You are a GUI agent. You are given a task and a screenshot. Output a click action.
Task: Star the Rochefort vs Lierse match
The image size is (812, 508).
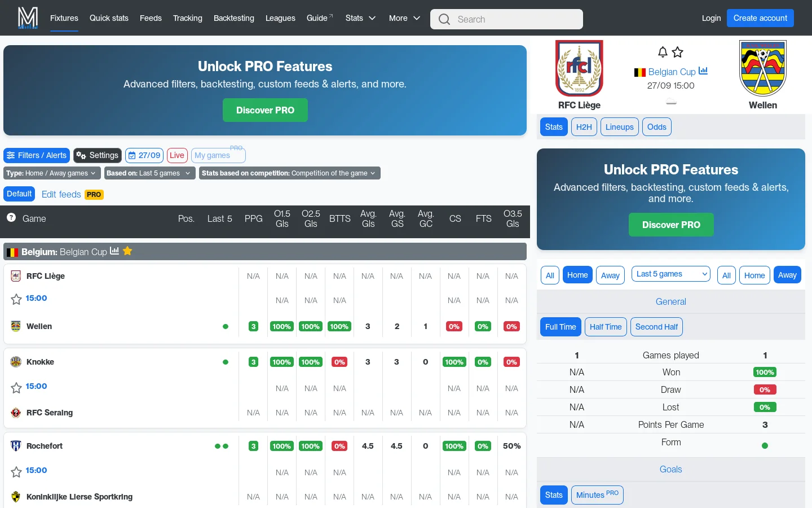coord(16,471)
